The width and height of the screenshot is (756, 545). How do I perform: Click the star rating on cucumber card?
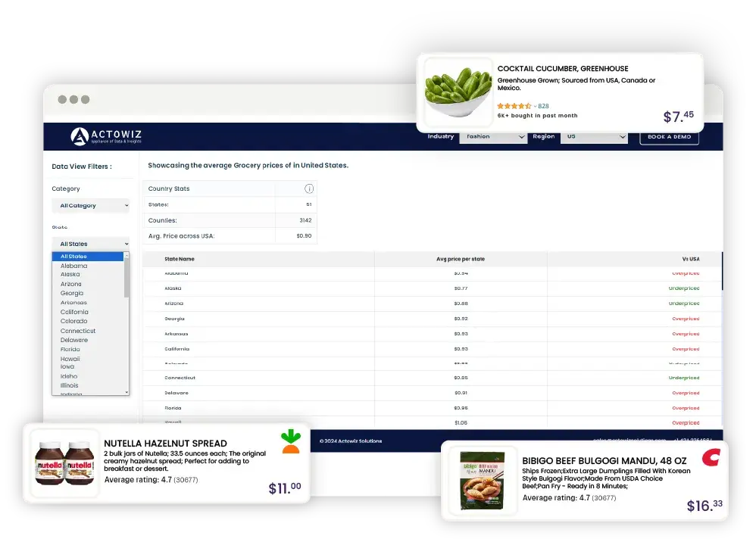514,106
